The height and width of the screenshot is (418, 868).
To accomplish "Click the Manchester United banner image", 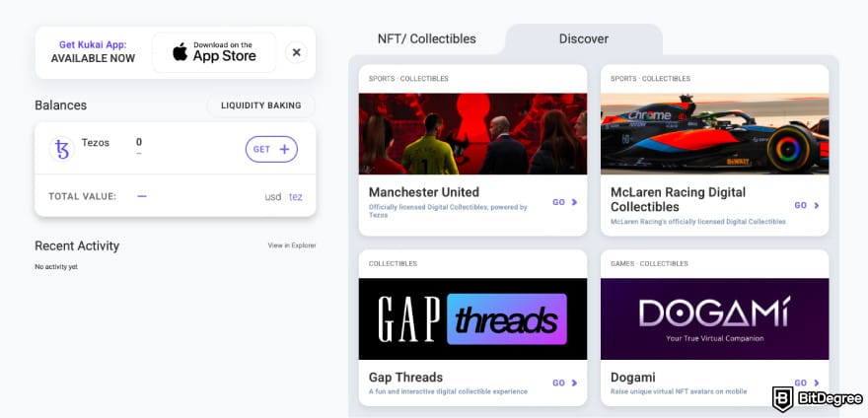I will click(x=472, y=133).
